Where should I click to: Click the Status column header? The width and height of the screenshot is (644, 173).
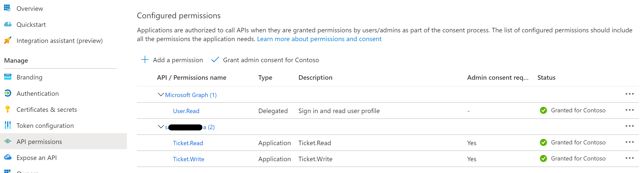[x=546, y=78]
